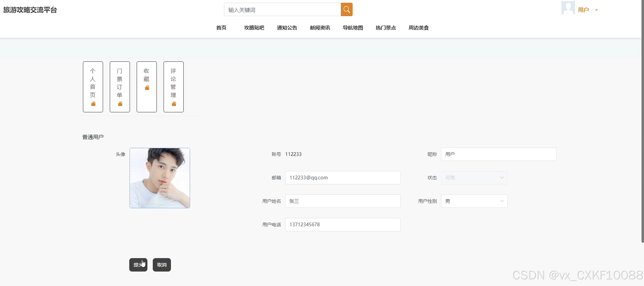Focus the 邮箱 email input field

tap(342, 178)
